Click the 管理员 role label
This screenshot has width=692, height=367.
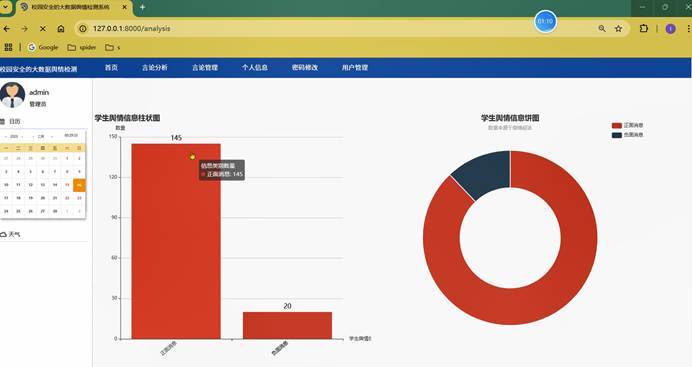point(38,104)
